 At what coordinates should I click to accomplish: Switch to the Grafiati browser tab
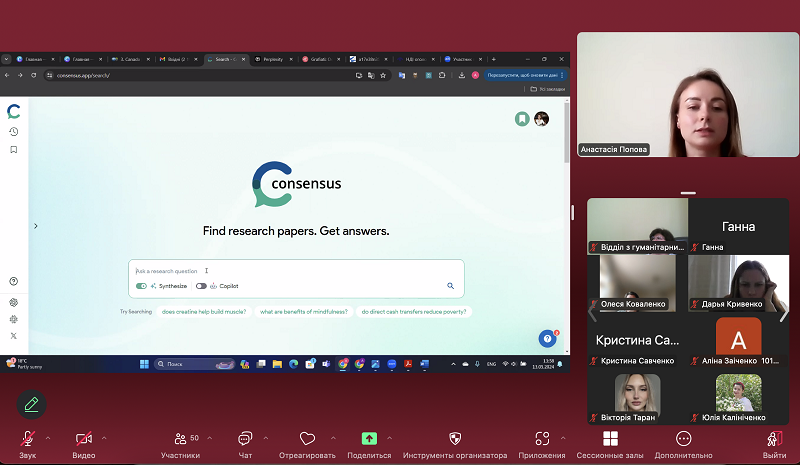pyautogui.click(x=320, y=59)
